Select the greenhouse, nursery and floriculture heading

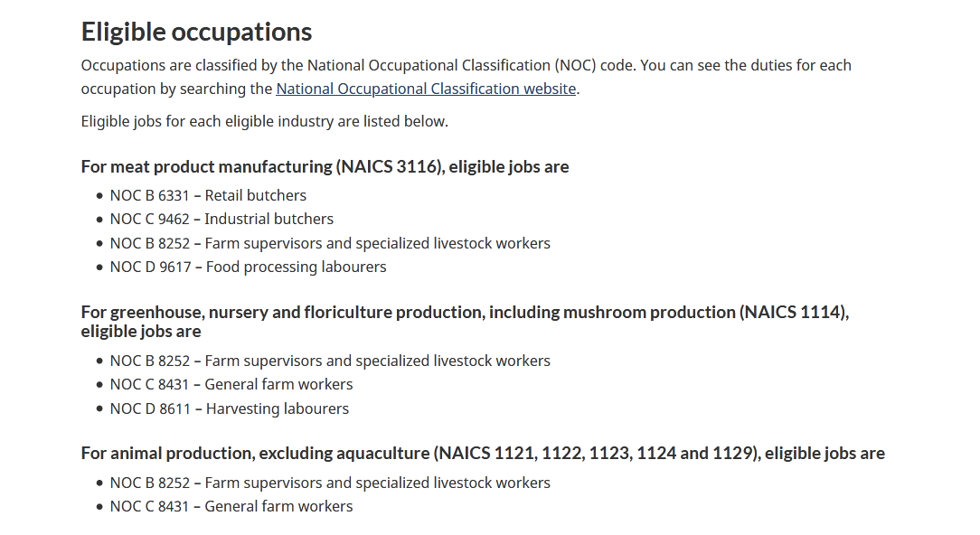click(465, 321)
